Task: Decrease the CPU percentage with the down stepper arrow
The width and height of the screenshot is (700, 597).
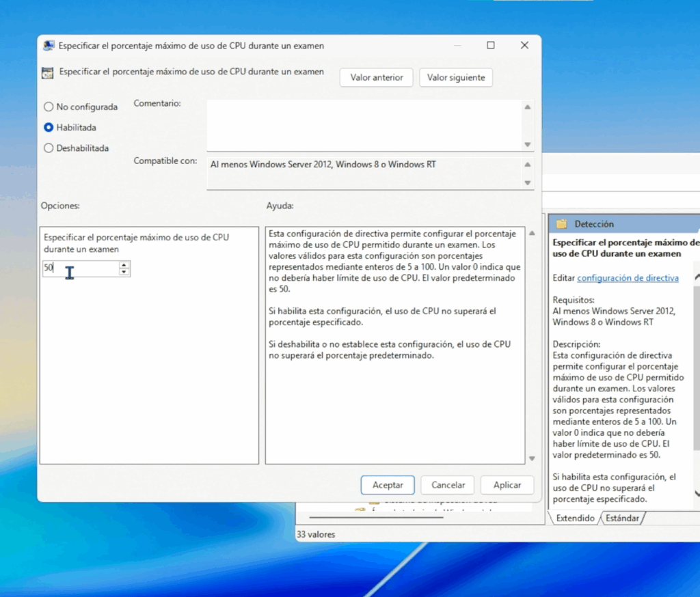Action: (x=124, y=271)
